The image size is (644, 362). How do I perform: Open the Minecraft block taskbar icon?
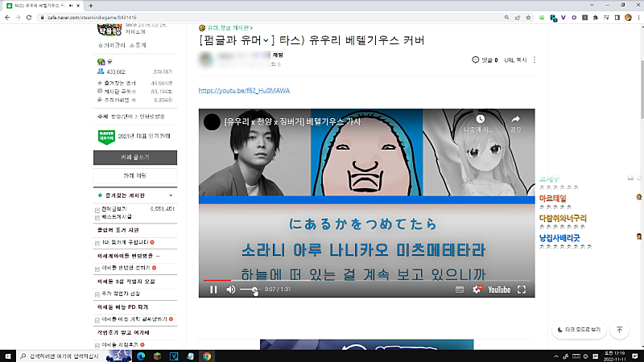tap(157, 356)
